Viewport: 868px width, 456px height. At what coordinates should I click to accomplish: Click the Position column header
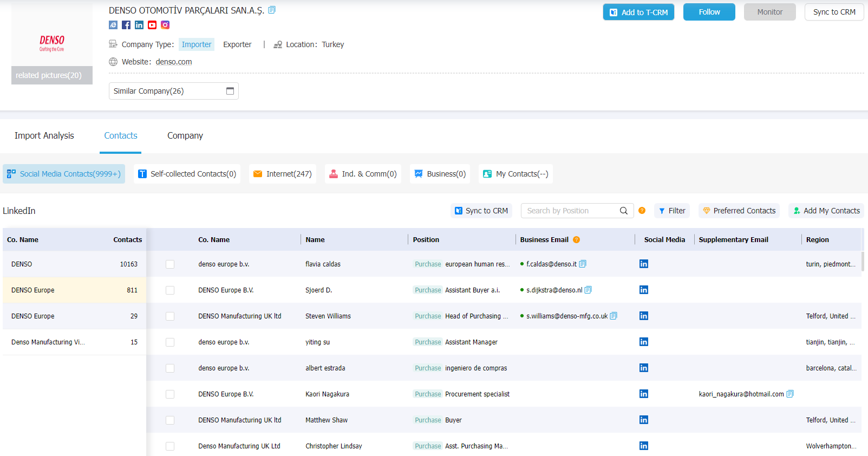(426, 239)
